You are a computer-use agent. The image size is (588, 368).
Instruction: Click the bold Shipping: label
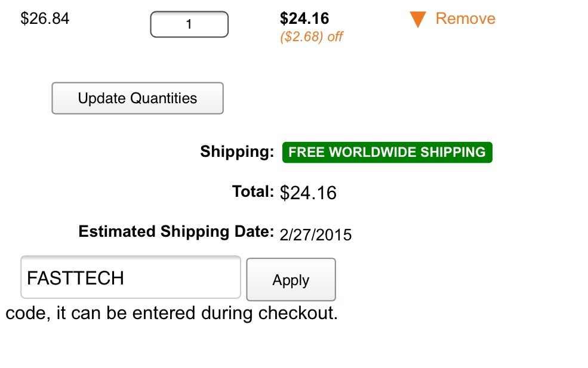(237, 151)
